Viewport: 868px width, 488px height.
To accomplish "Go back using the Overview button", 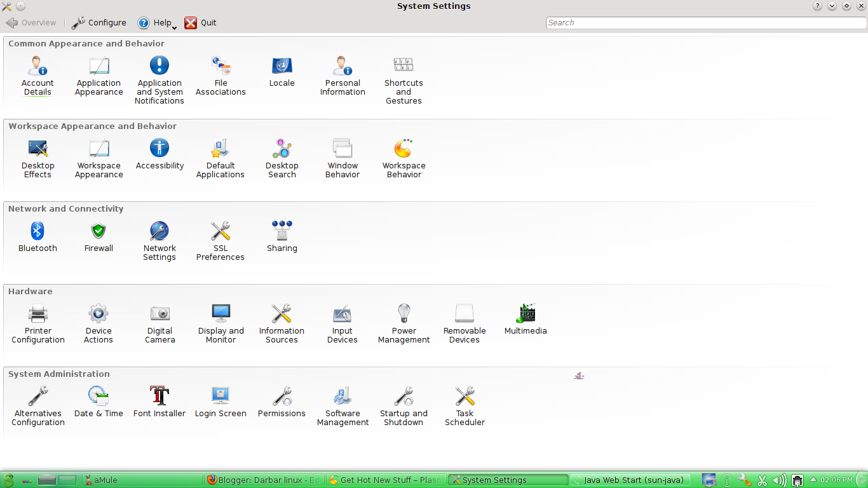I will pos(31,22).
